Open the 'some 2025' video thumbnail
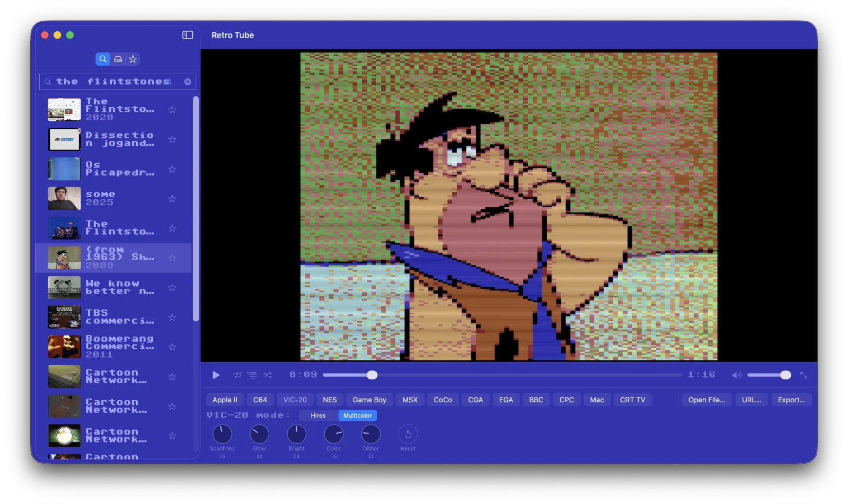 tap(65, 199)
